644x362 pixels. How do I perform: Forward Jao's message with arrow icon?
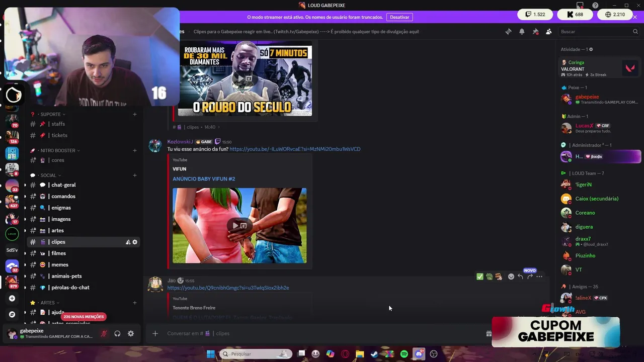[x=530, y=277]
